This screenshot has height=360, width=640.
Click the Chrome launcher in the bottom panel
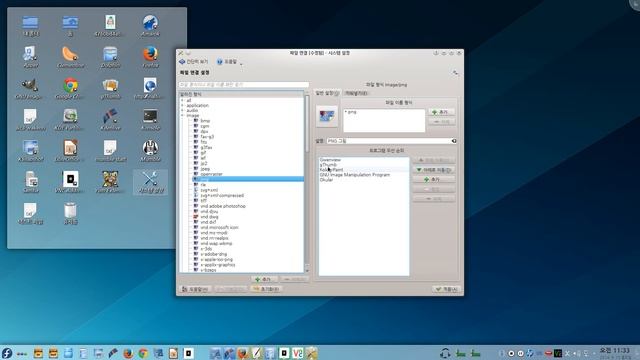tap(143, 353)
